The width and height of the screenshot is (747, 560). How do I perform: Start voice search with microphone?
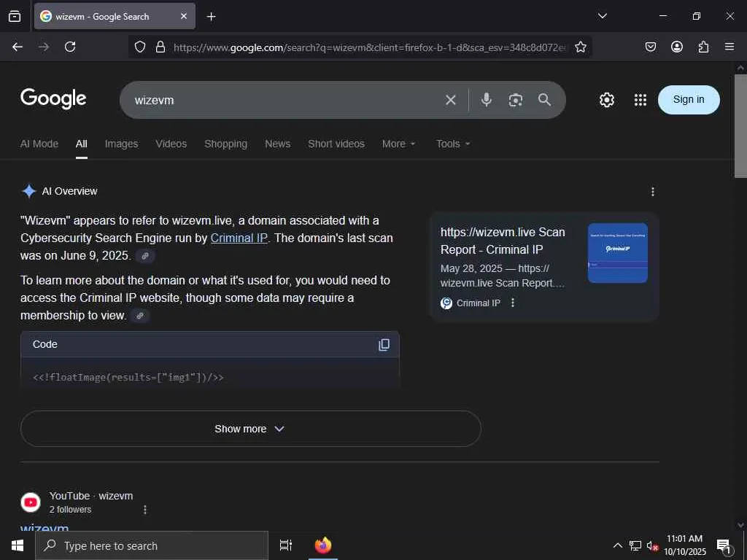[x=486, y=99]
